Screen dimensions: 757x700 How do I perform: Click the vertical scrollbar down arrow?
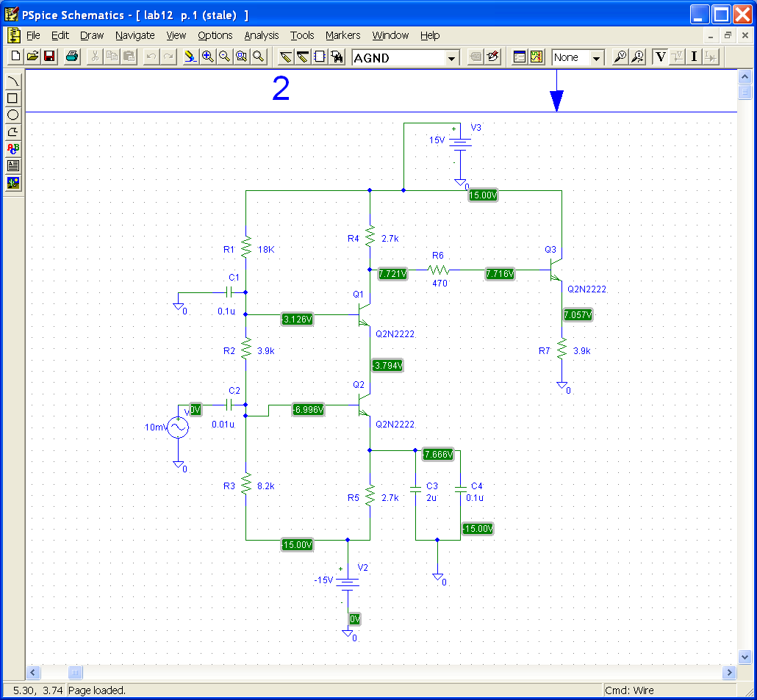tap(745, 656)
